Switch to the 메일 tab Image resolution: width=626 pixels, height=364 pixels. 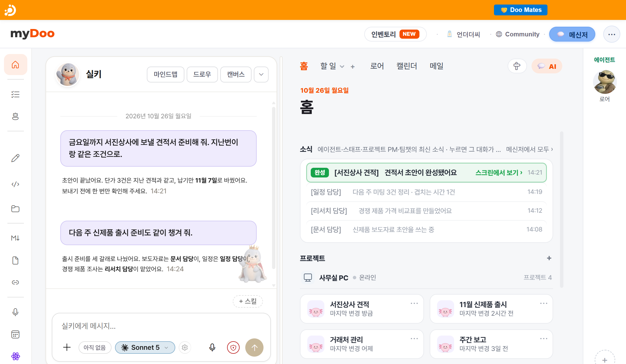pos(436,66)
